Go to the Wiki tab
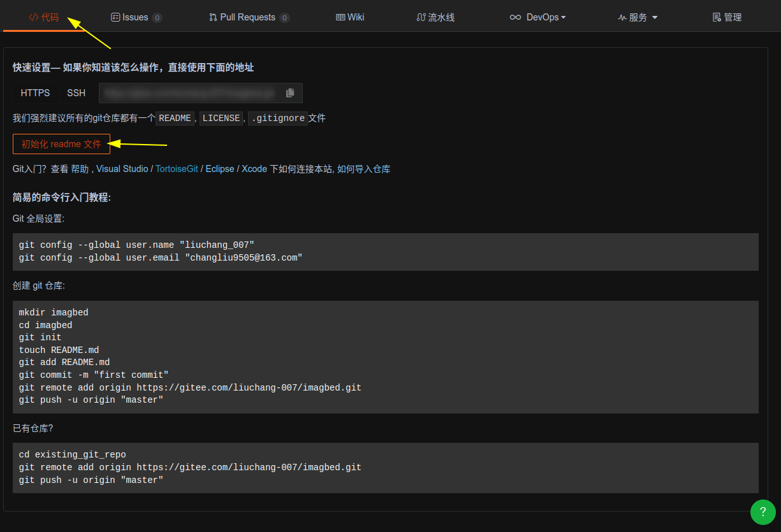This screenshot has width=781, height=532. click(x=350, y=17)
